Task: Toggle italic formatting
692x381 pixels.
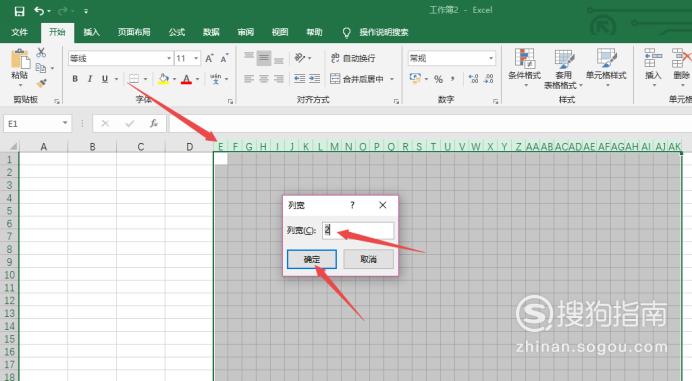Action: 90,79
